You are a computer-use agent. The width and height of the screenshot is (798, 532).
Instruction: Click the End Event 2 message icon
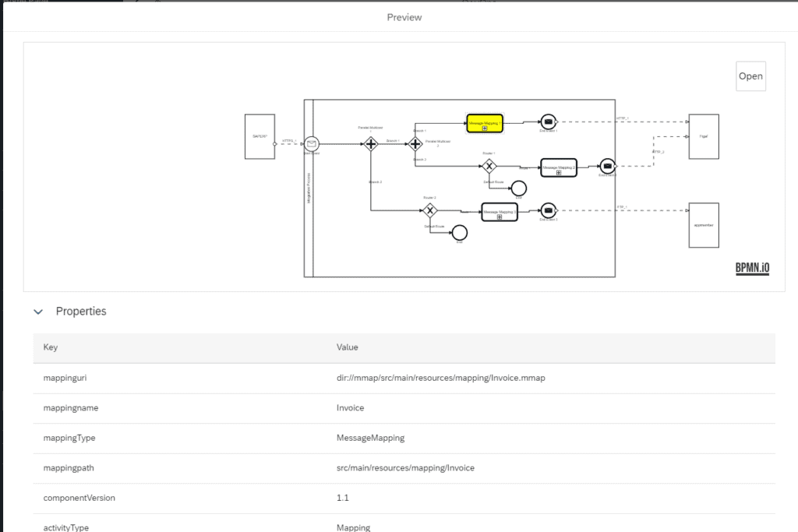click(607, 167)
